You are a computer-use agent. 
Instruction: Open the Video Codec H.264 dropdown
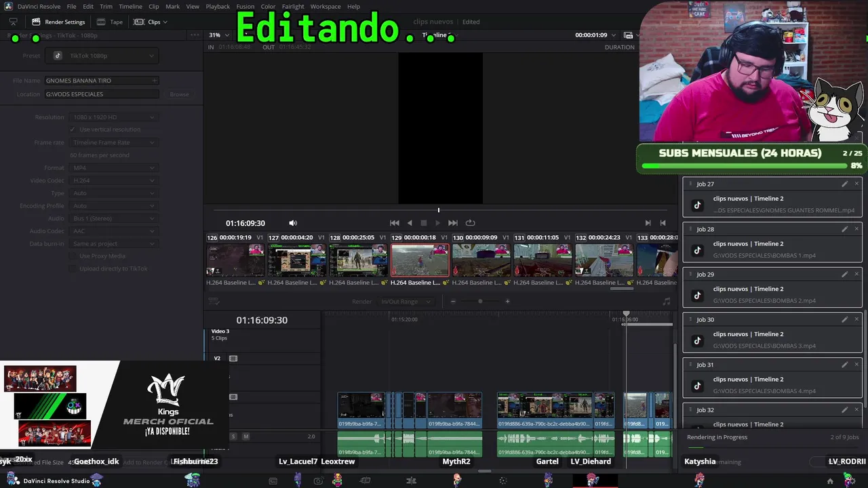coord(113,181)
